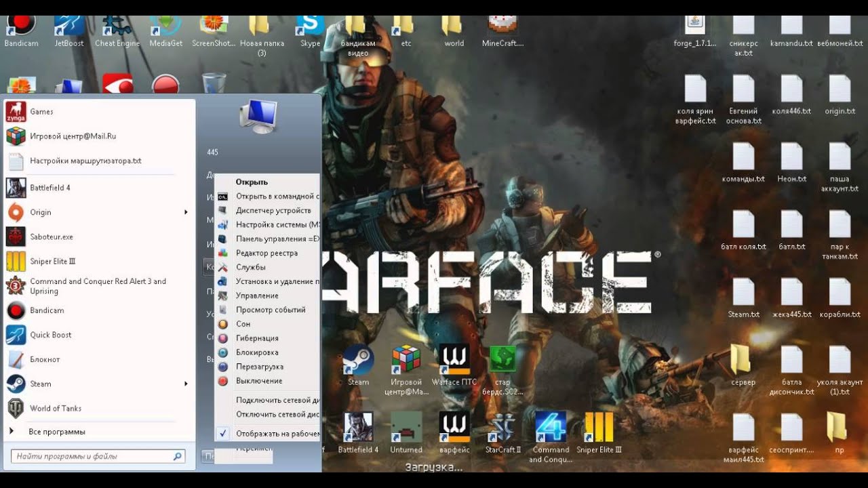868x488 pixels.
Task: Choose Отключить сетевой диск entry
Action: (x=268, y=414)
